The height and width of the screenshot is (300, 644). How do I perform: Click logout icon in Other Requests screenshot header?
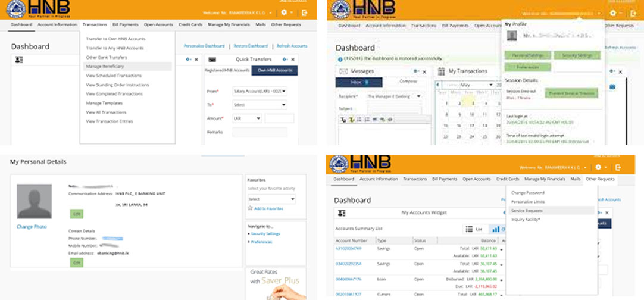618,167
